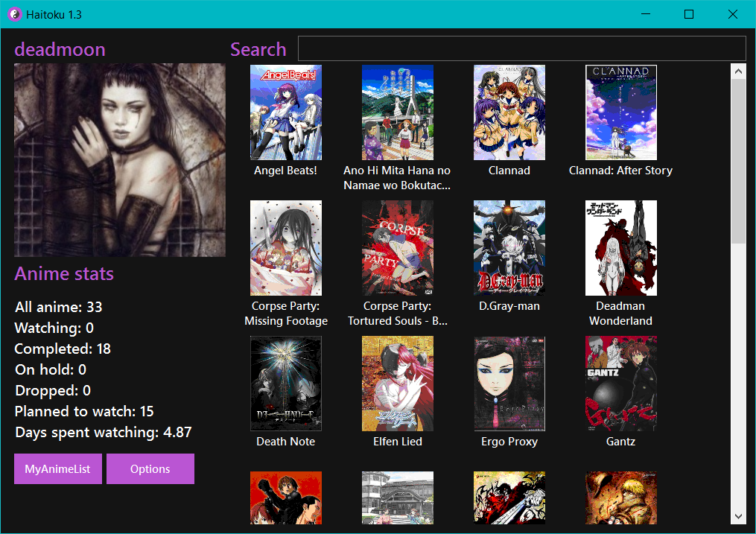
Task: Open the Death Note cover thumbnail
Action: [285, 383]
